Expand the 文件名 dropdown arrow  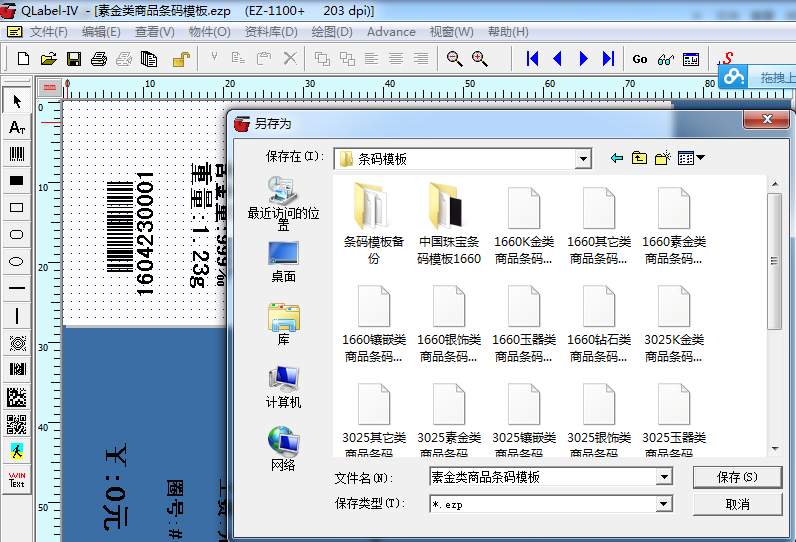664,477
